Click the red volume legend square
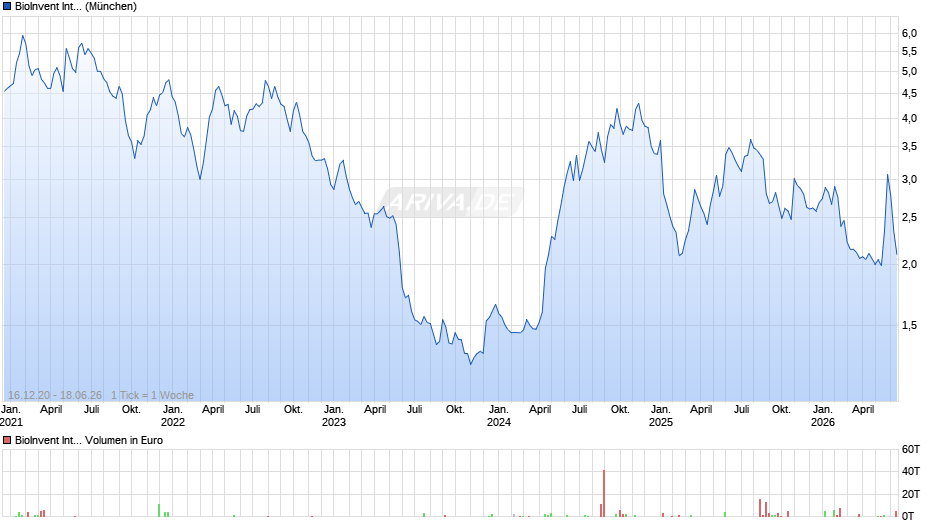940x526 pixels. coord(7,440)
